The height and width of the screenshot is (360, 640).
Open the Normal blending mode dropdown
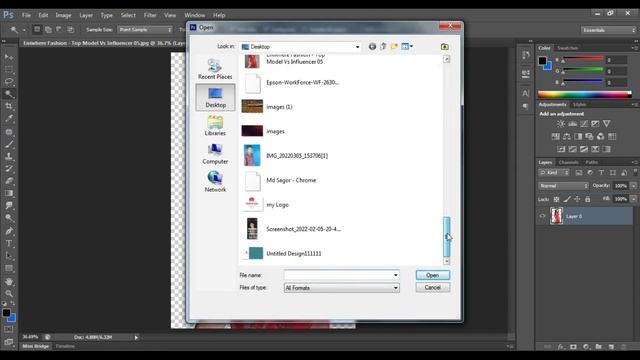coord(563,186)
